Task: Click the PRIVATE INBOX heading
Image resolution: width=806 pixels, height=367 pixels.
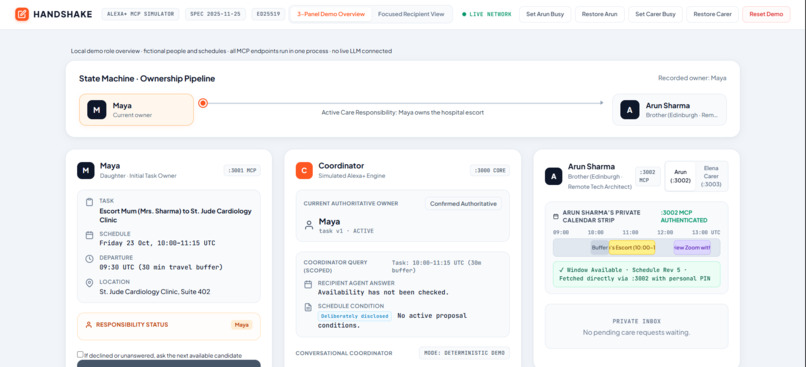Action: point(636,321)
